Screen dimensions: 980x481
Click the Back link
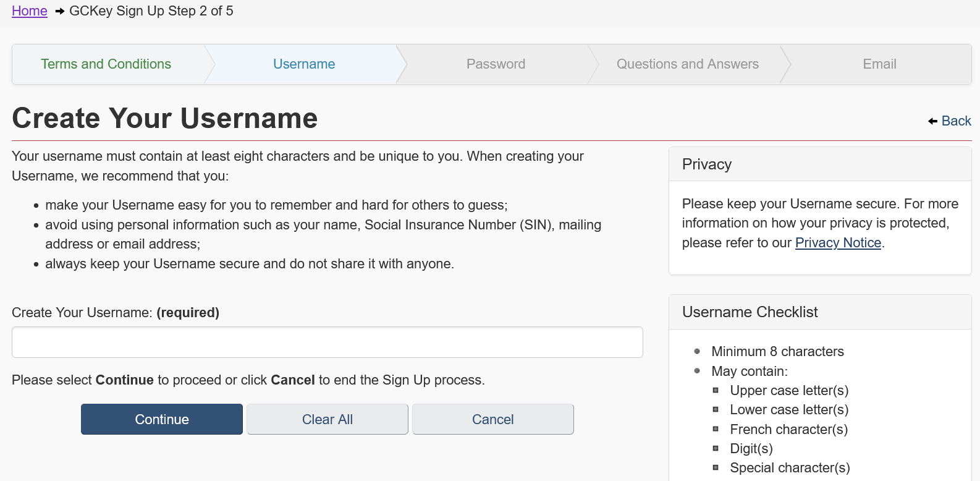click(x=956, y=121)
